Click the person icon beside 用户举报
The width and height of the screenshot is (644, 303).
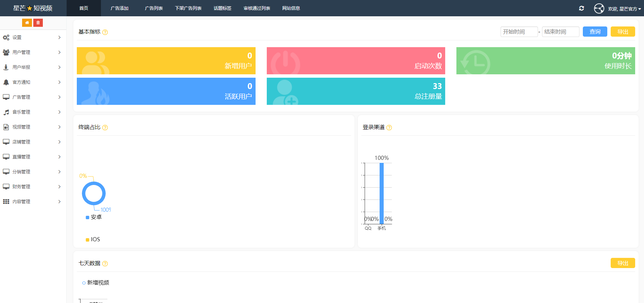6,67
